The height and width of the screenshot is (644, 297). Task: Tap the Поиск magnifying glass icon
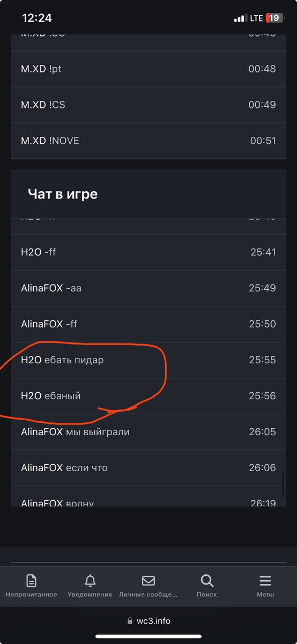[207, 580]
